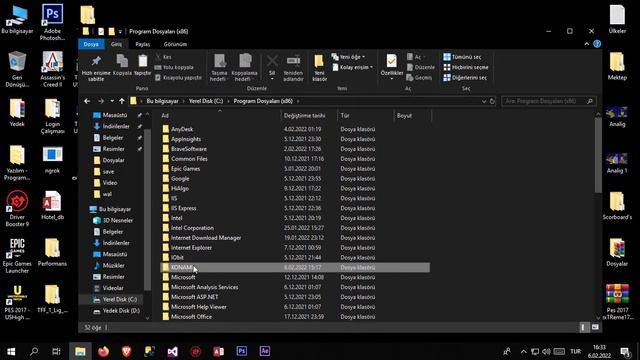Click Tümünü seç select all
Viewport: 640px width, 360px height.
[x=462, y=57]
